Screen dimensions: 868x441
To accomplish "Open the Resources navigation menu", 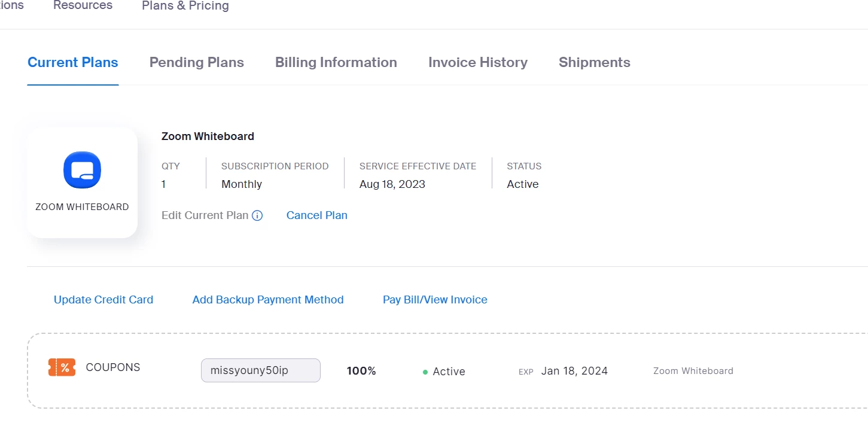I will (83, 5).
